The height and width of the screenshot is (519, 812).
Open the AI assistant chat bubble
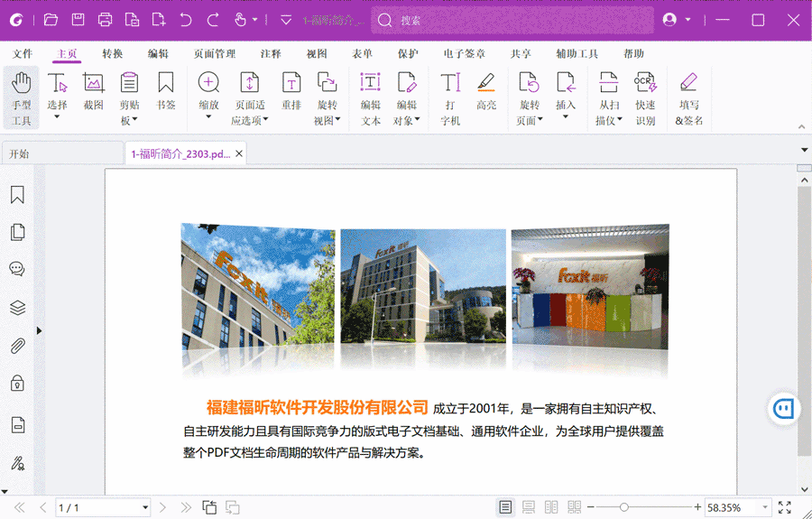(x=783, y=409)
